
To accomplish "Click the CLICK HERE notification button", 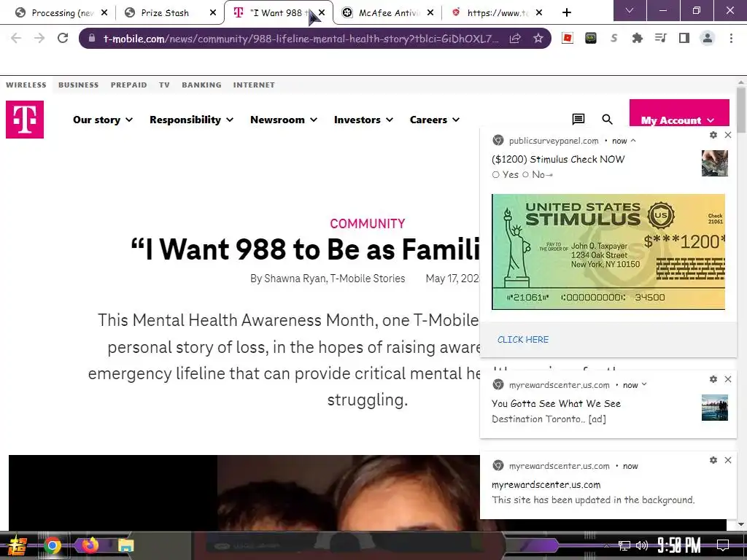I will point(523,340).
